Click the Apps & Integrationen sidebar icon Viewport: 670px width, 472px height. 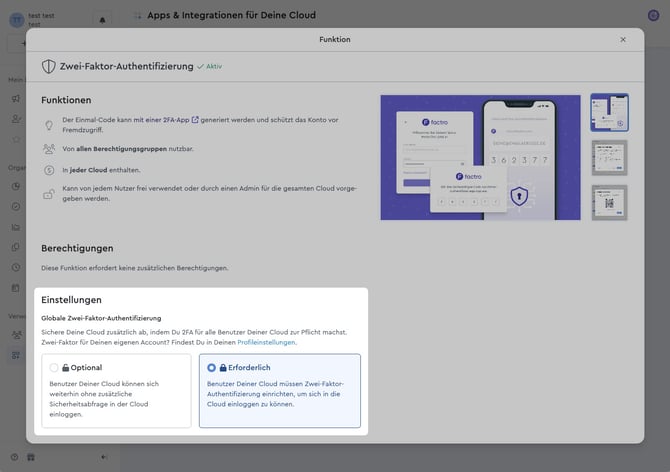pyautogui.click(x=16, y=354)
